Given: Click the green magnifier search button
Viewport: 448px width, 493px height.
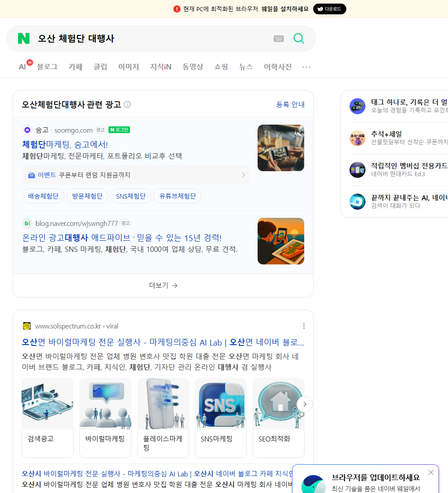Looking at the screenshot, I should tap(299, 39).
